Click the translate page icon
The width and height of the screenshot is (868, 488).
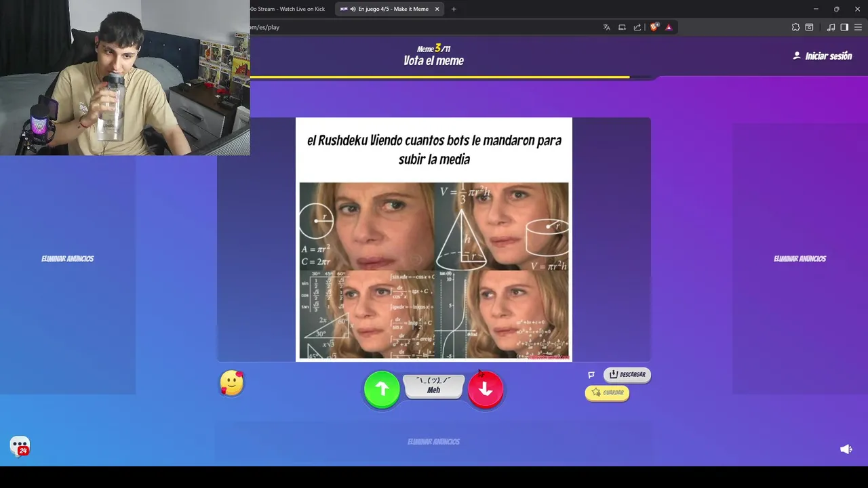point(606,27)
